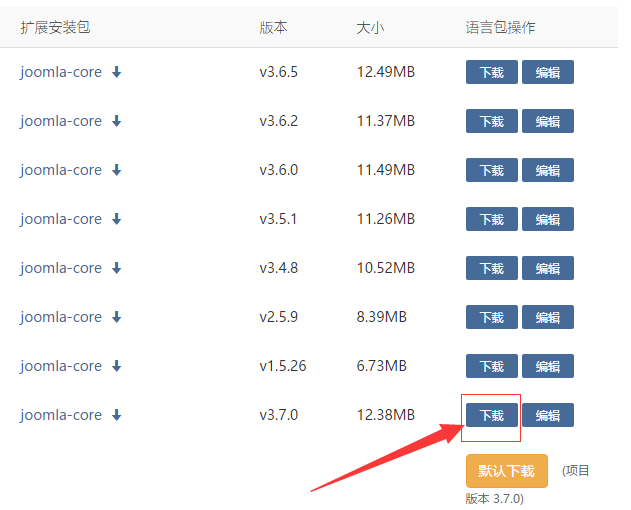
Task: Download the v3.6.2 language pack with 下载
Action: tap(492, 121)
